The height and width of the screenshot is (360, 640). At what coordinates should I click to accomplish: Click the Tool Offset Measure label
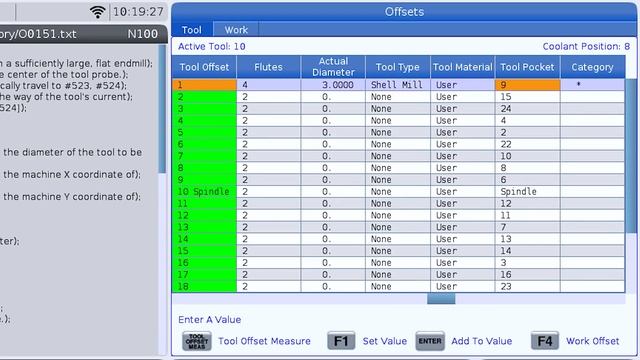[264, 341]
